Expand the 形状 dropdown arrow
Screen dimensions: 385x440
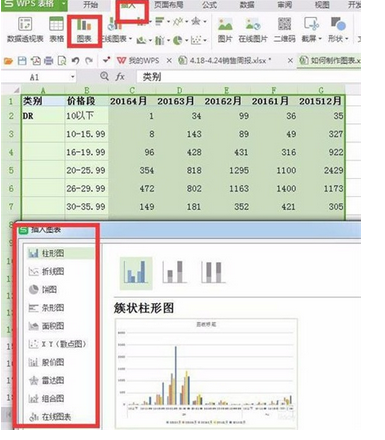point(347,39)
